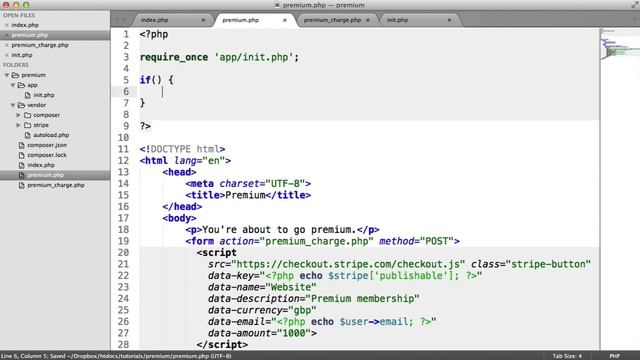Click the composer.json file icon
The width and height of the screenshot is (640, 360).
click(x=22, y=145)
